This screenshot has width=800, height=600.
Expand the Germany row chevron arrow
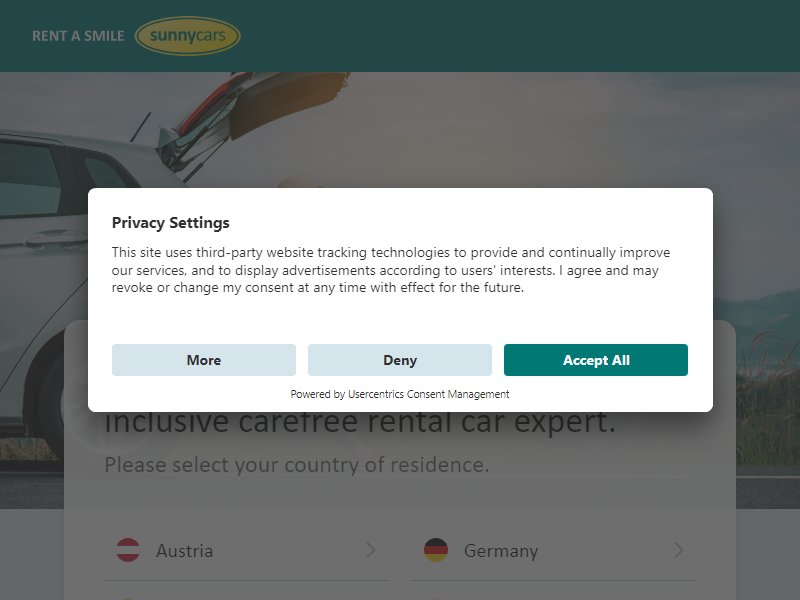679,550
